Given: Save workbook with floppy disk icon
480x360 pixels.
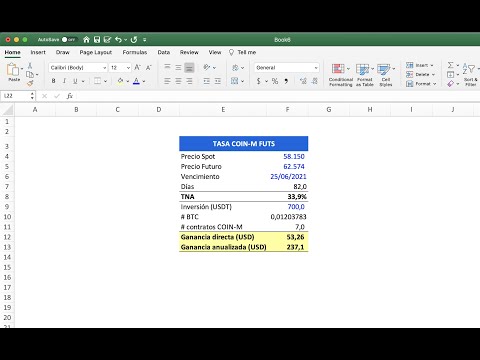Looking at the screenshot, I should click(x=97, y=40).
